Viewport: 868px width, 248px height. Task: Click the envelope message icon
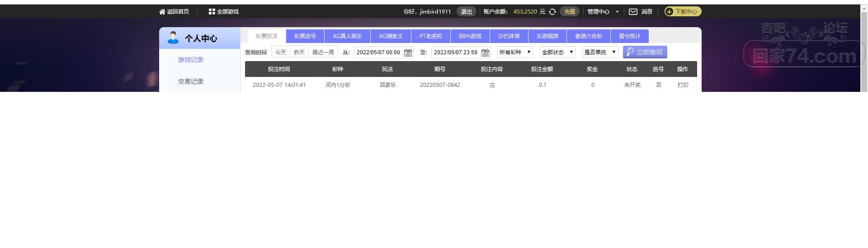(x=633, y=12)
